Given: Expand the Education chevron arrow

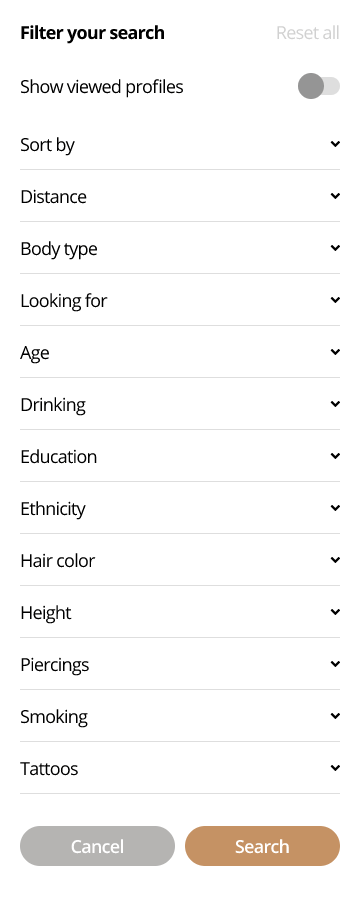Looking at the screenshot, I should pos(335,456).
